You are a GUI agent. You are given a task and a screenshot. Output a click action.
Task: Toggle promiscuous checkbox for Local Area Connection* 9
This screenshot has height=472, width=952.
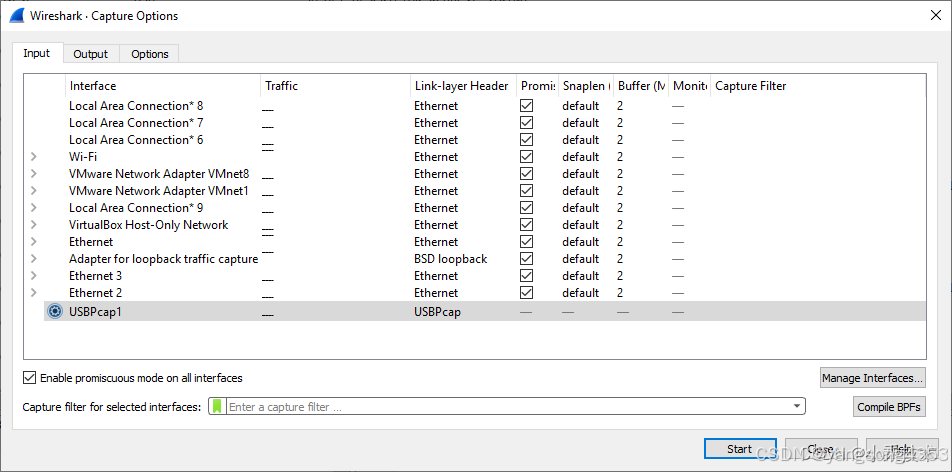tap(527, 208)
